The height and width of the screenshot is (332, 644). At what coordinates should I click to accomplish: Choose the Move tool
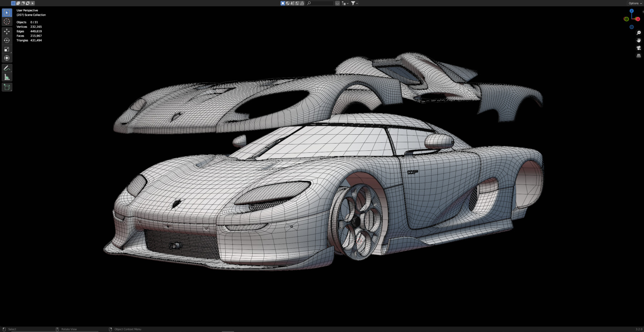[7, 32]
